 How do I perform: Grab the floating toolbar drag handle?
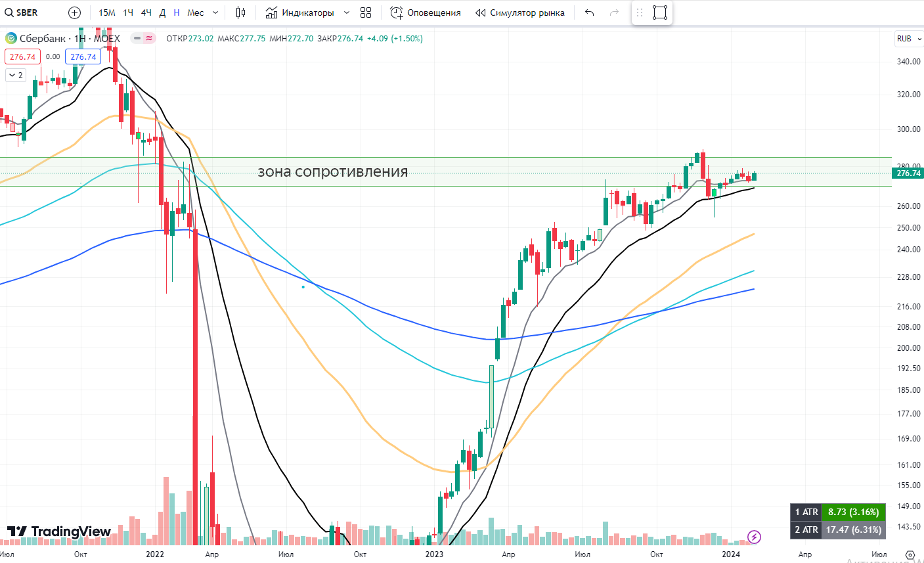[640, 12]
